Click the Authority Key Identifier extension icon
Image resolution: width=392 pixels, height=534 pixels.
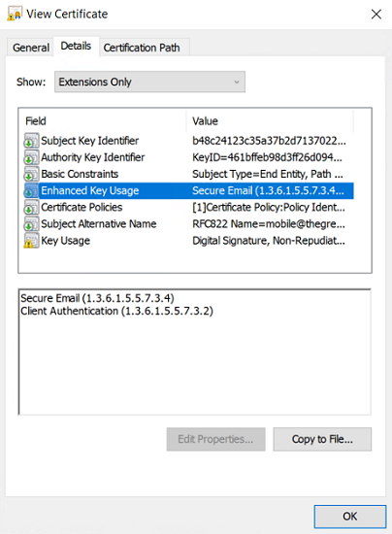click(x=31, y=157)
